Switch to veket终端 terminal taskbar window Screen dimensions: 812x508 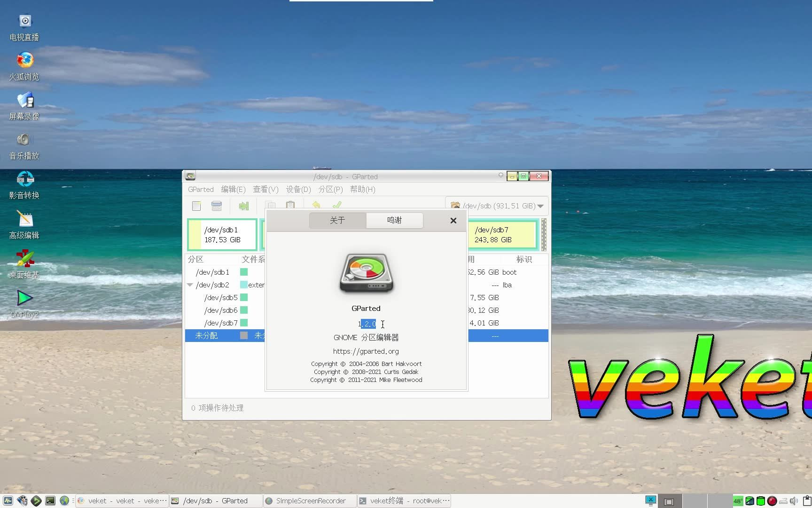tap(404, 501)
